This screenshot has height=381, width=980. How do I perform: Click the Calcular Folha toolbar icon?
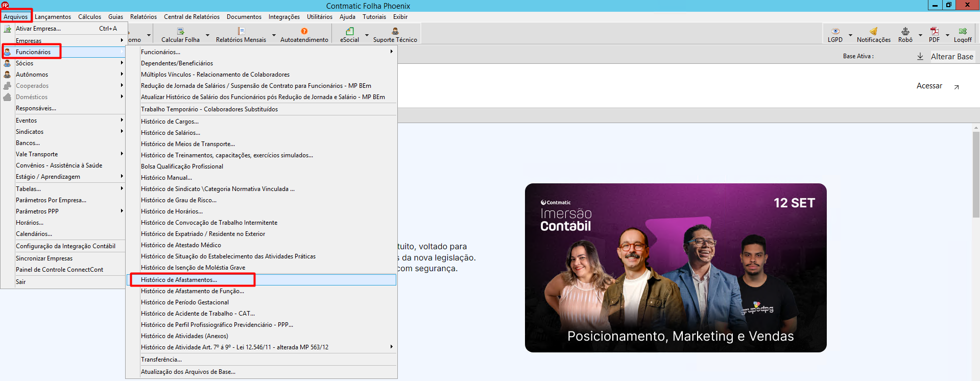coord(180,31)
